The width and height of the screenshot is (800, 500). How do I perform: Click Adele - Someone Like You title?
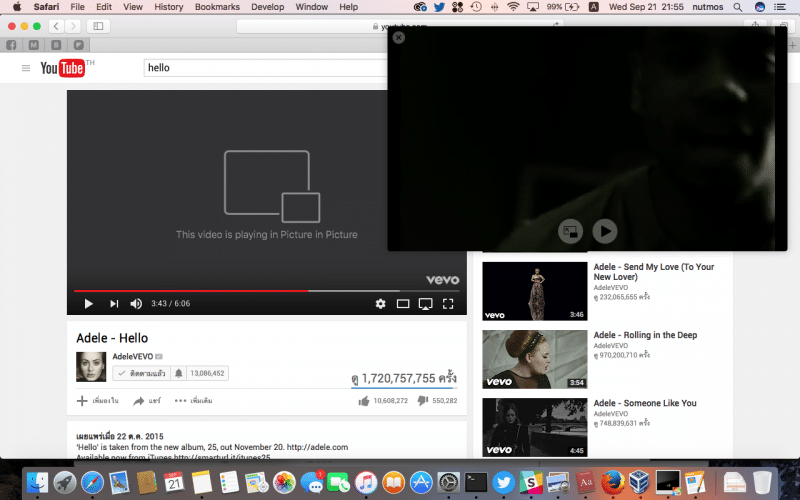tap(645, 403)
